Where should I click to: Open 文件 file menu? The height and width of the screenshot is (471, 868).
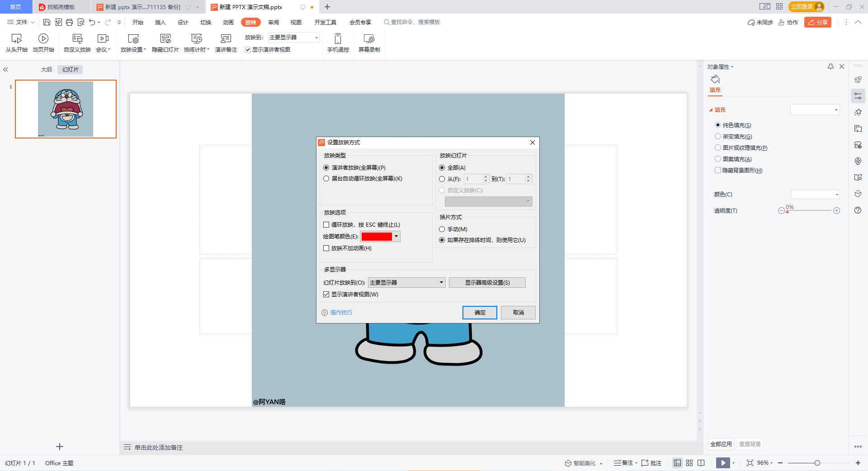pyautogui.click(x=21, y=22)
